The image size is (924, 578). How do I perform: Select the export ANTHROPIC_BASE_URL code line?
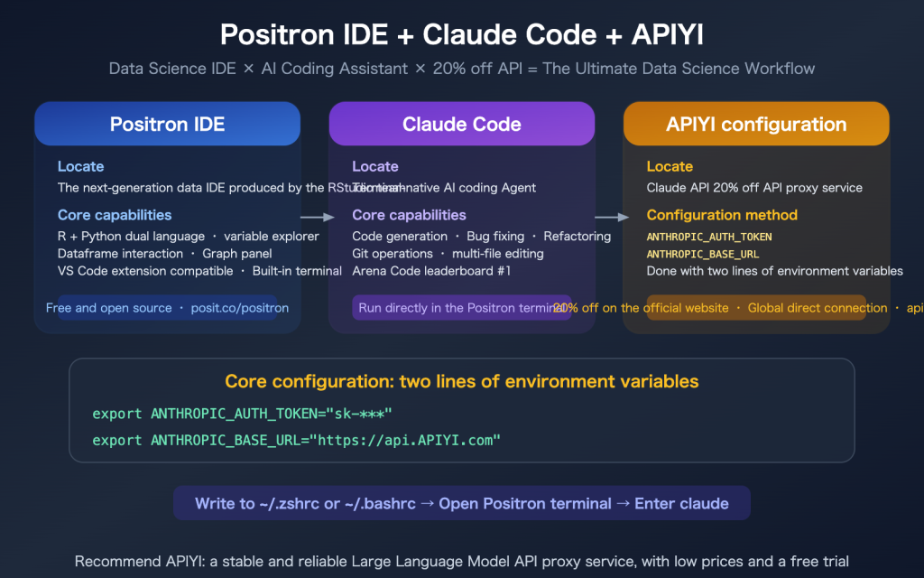tap(296, 440)
